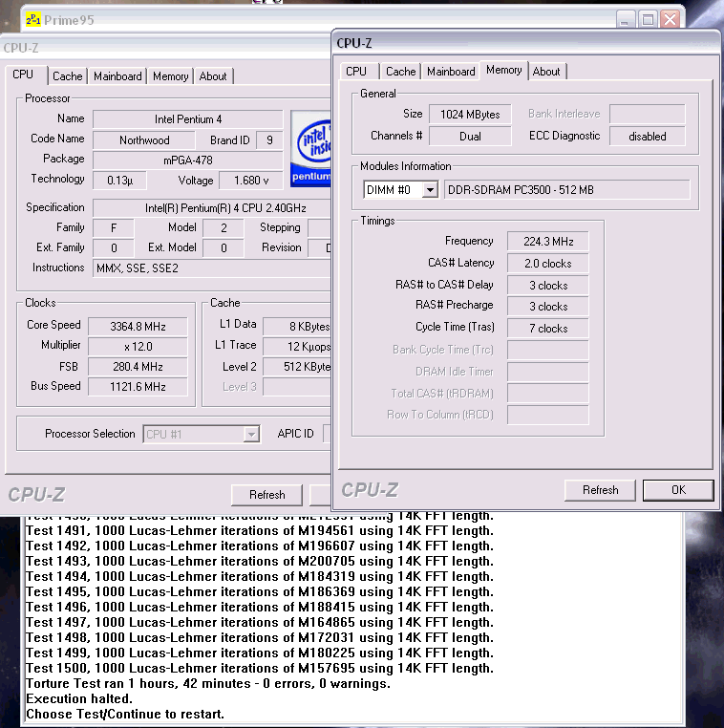Click the Intel Inside Pentium logo
This screenshot has width=724, height=728.
[x=311, y=149]
